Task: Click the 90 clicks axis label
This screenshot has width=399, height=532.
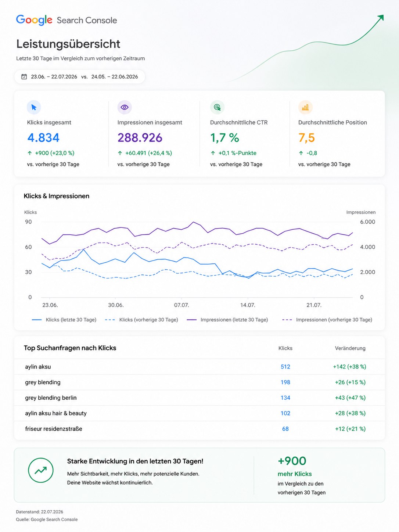Action: [28, 222]
